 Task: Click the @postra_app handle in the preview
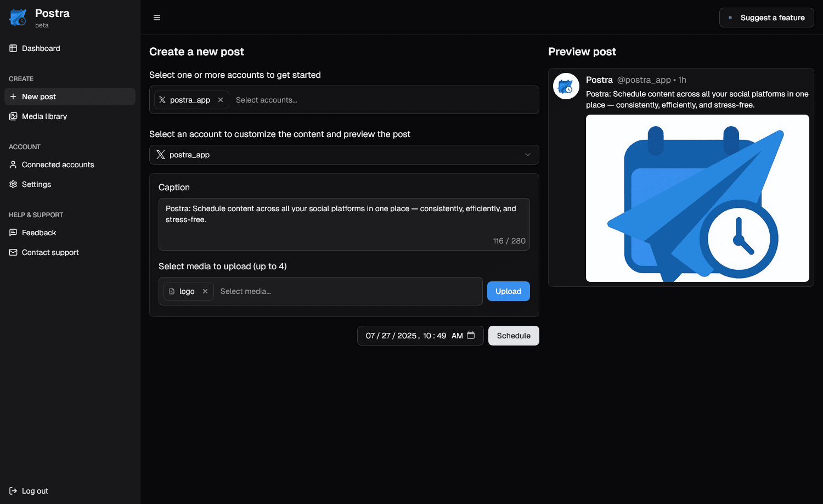[x=644, y=80]
